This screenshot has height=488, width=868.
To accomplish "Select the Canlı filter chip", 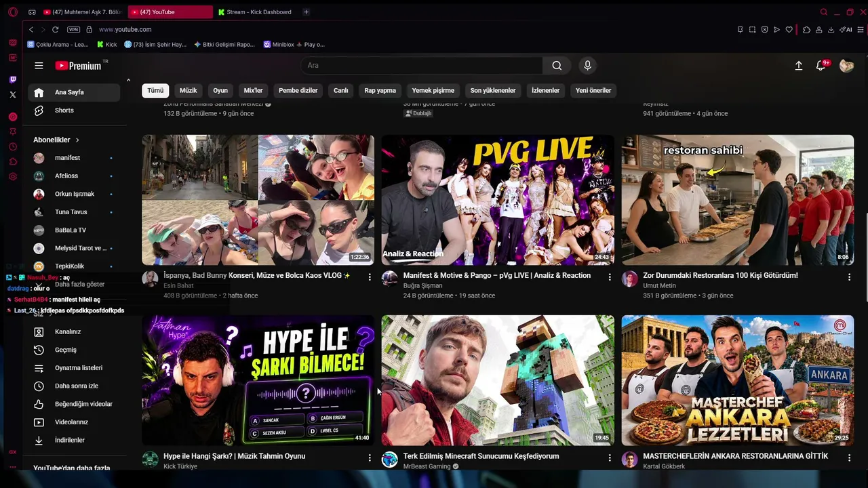I will coord(341,90).
